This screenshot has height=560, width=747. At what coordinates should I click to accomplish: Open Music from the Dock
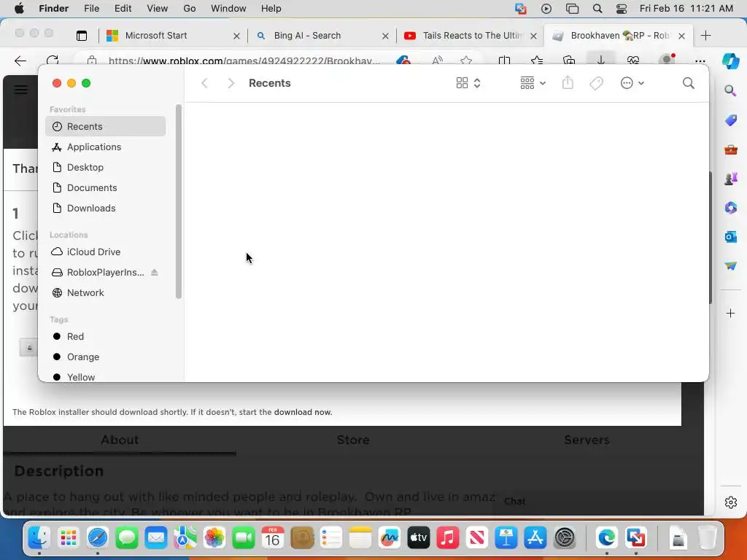[448, 538]
